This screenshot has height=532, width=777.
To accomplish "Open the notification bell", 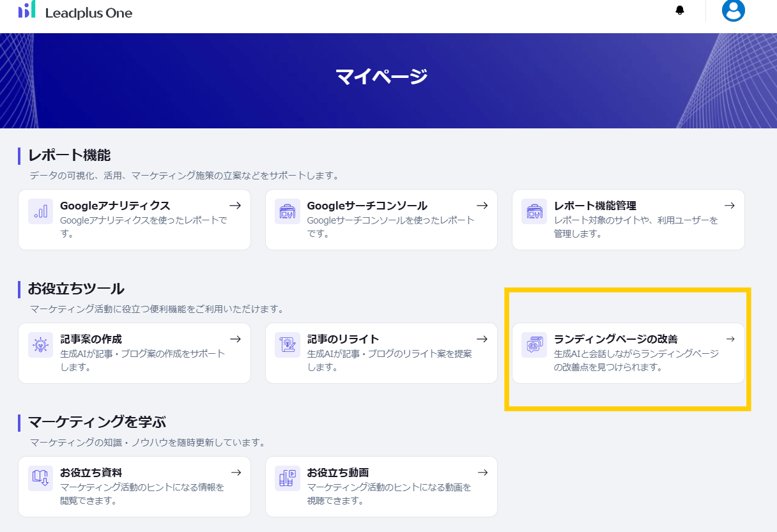I will tap(680, 10).
